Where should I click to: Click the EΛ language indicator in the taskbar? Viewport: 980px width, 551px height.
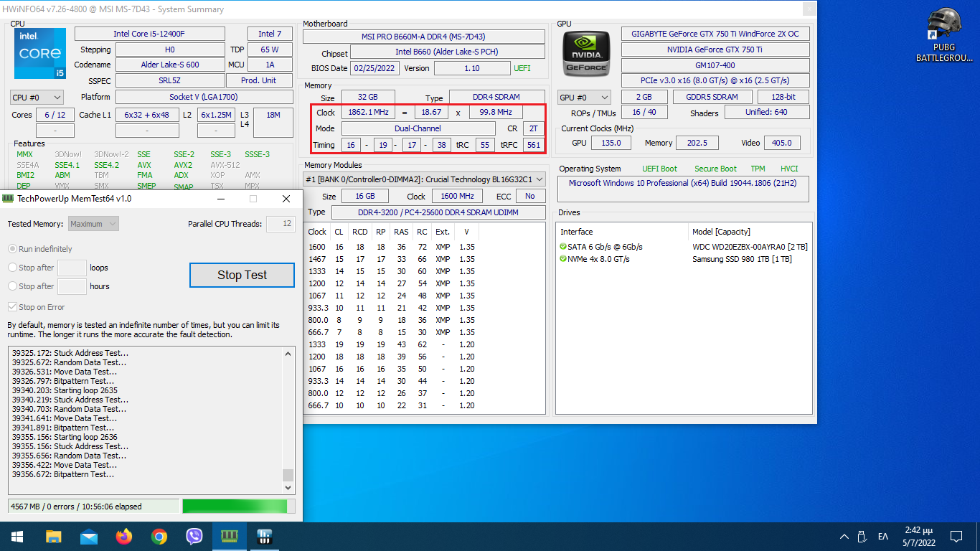click(x=883, y=537)
